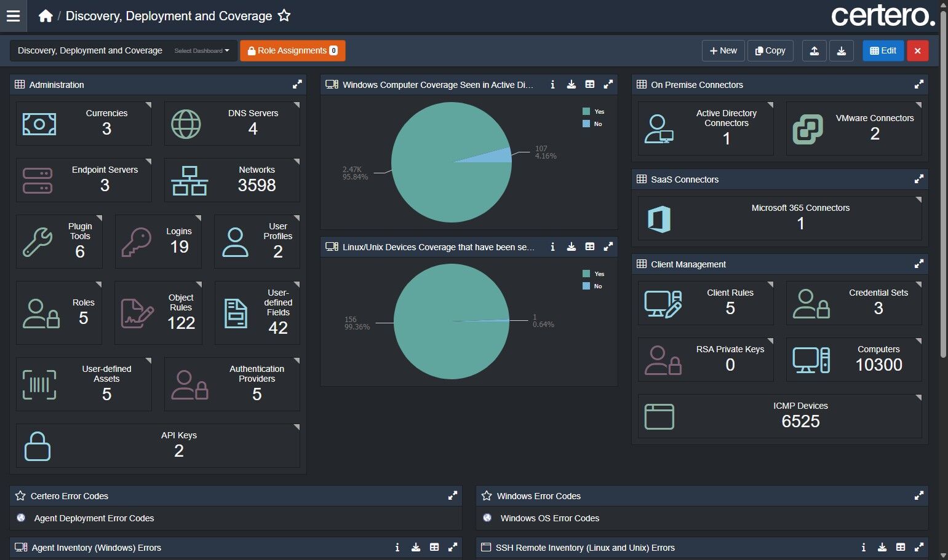Open Role Assignments
The height and width of the screenshot is (560, 948).
click(x=292, y=51)
